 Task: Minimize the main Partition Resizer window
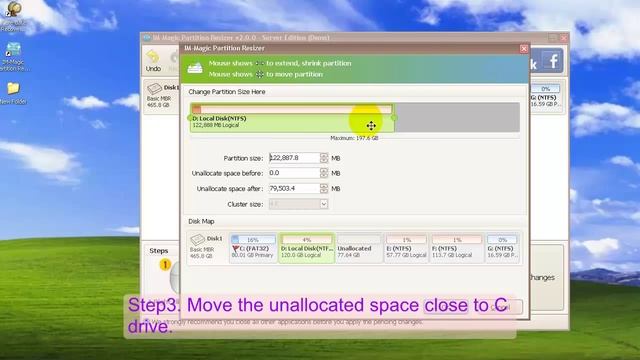click(553, 38)
